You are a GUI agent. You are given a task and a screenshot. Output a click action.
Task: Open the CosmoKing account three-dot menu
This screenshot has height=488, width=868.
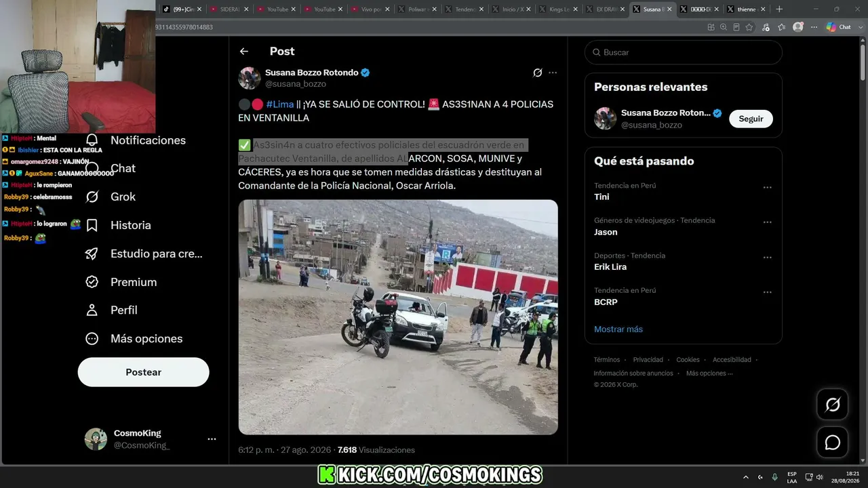[212, 439]
